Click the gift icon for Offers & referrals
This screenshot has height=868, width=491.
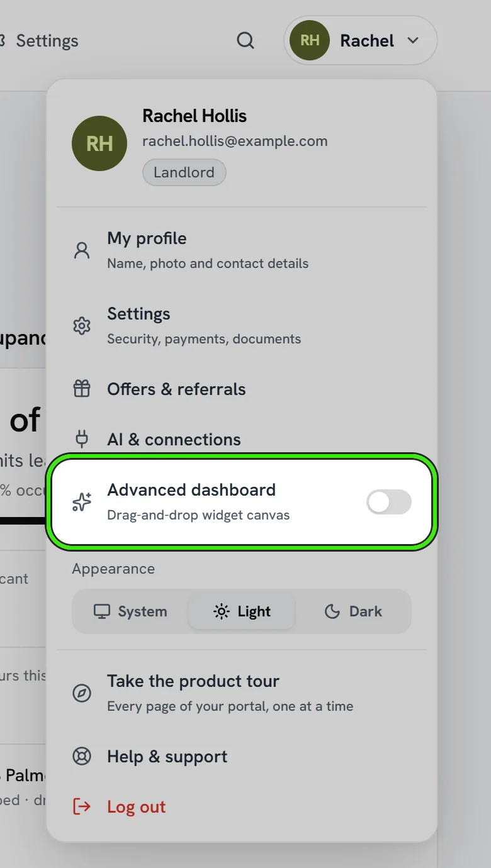pos(82,389)
